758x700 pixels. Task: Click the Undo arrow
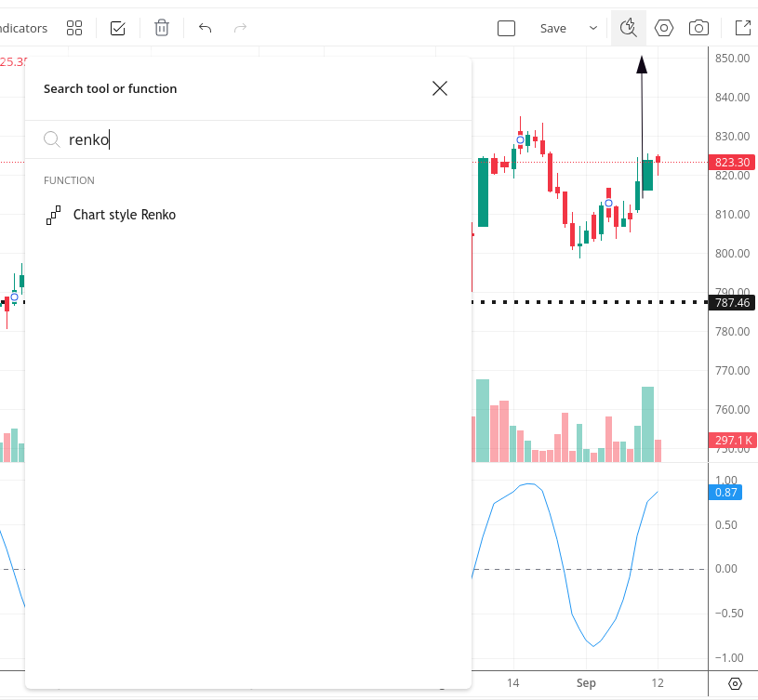pyautogui.click(x=205, y=28)
